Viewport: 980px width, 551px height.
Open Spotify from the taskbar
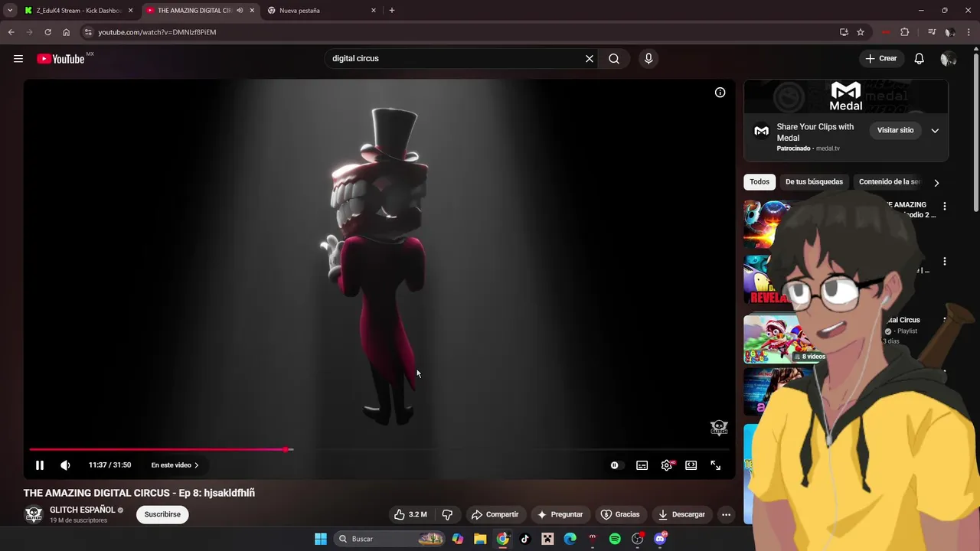[x=615, y=539]
